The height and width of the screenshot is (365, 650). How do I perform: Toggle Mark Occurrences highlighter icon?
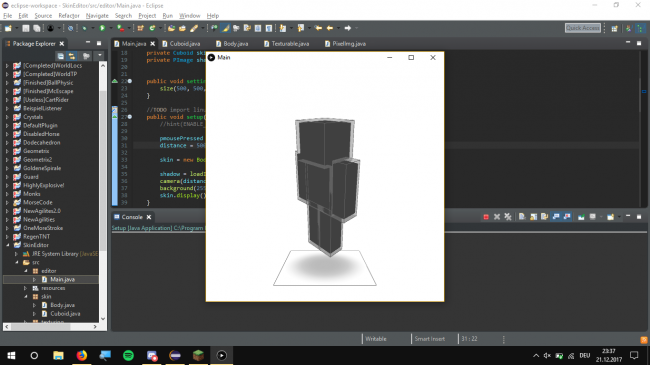click(226, 28)
